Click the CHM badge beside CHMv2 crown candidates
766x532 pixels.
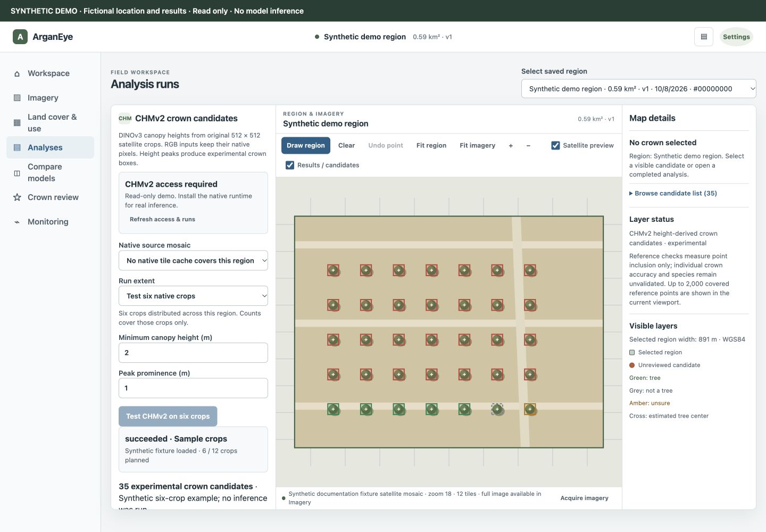pos(125,119)
